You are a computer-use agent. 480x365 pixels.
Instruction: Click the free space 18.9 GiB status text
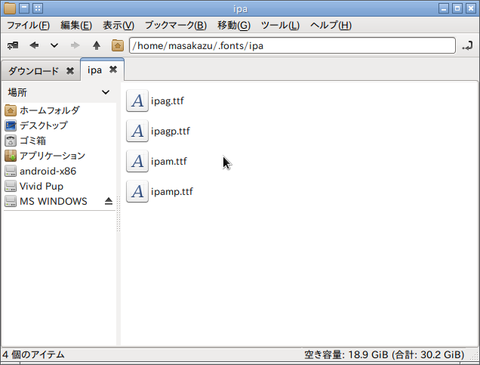point(384,355)
